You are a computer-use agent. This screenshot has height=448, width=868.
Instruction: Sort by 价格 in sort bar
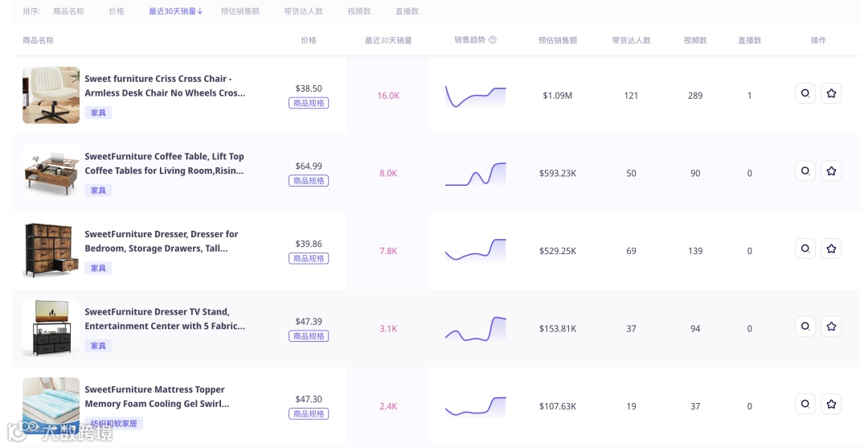tap(117, 11)
